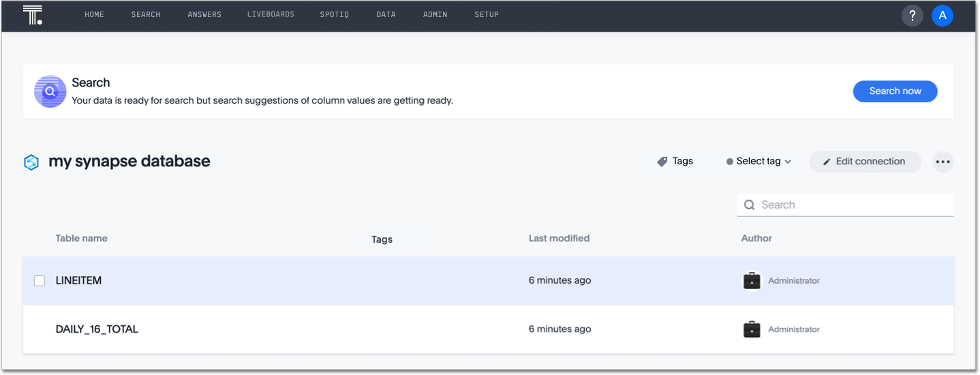Open the Liveboards menu item
The height and width of the screenshot is (375, 980).
(271, 14)
